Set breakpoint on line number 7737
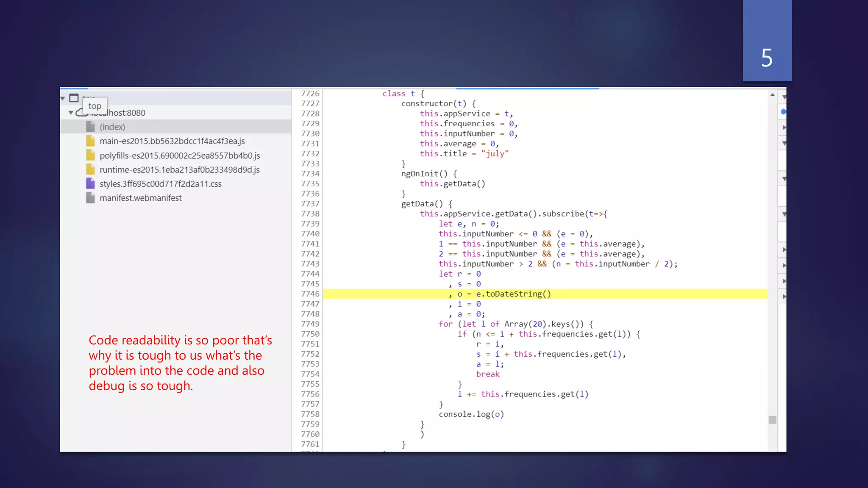 tap(310, 204)
